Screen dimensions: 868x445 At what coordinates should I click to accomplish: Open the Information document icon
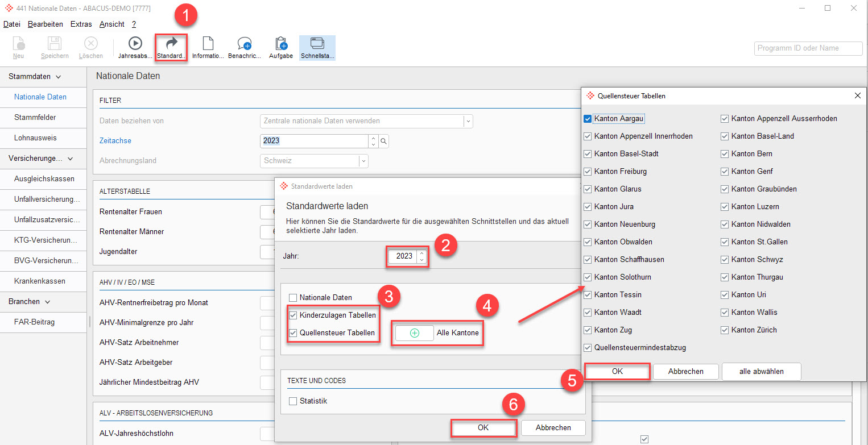click(208, 44)
